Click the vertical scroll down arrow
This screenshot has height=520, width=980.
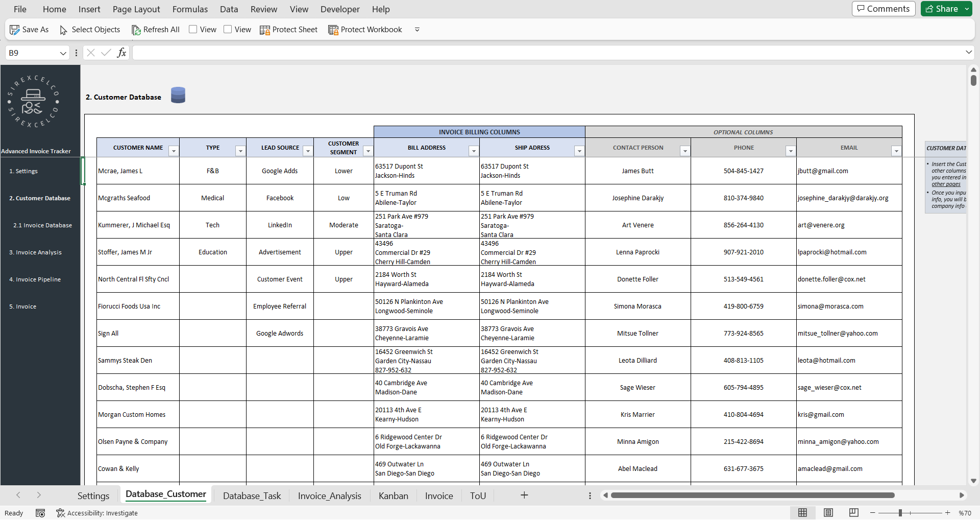click(973, 481)
